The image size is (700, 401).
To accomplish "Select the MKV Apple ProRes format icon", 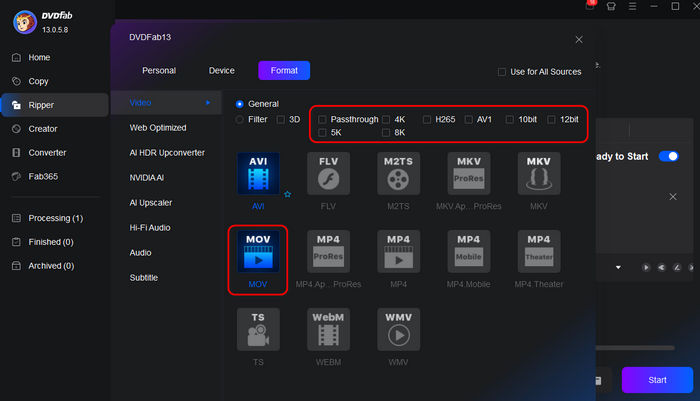I will [469, 173].
